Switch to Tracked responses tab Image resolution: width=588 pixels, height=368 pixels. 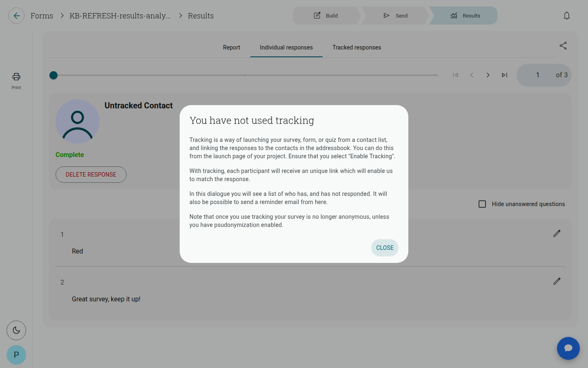(356, 47)
